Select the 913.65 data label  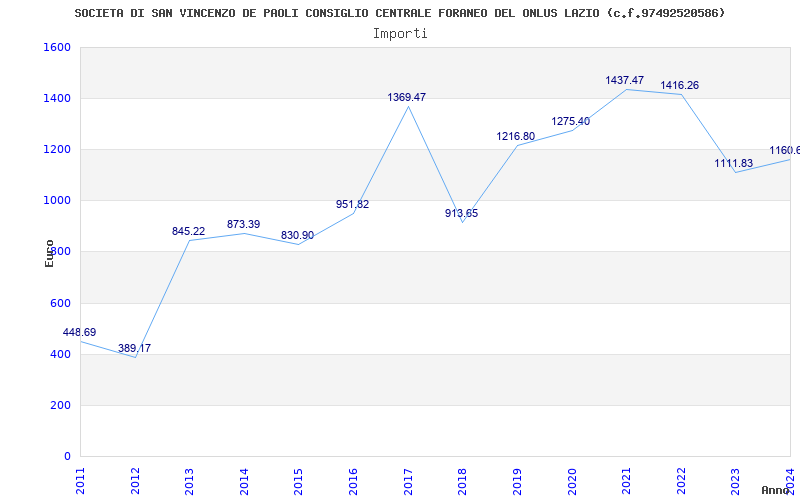(x=461, y=213)
